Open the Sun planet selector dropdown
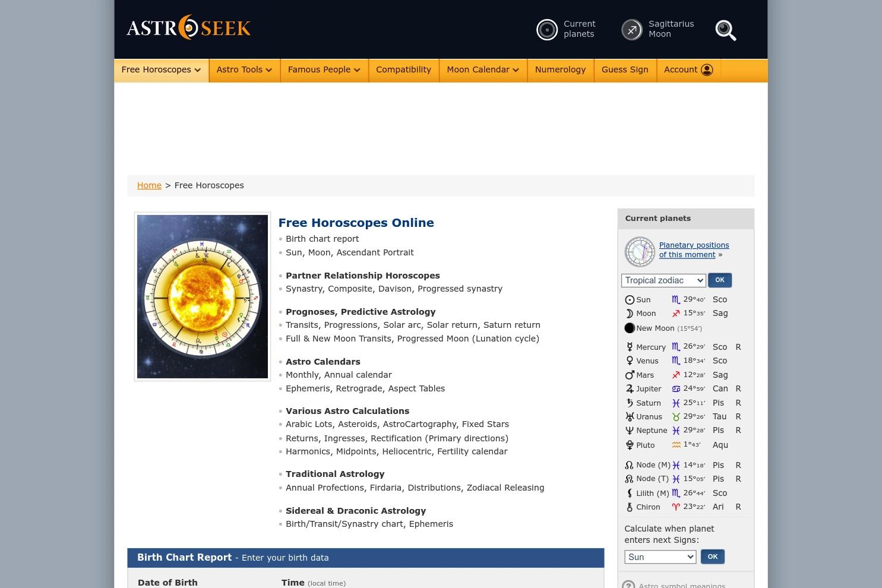The width and height of the screenshot is (882, 588). coord(660,557)
